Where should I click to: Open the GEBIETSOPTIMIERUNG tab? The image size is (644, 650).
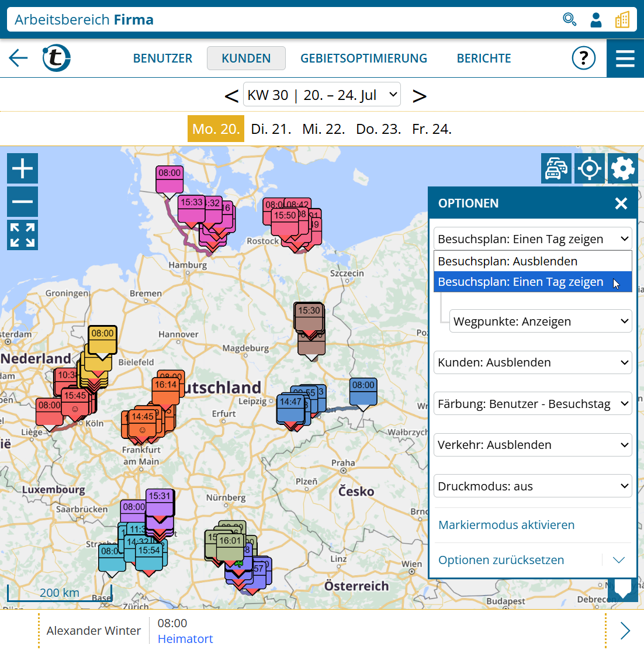363,58
